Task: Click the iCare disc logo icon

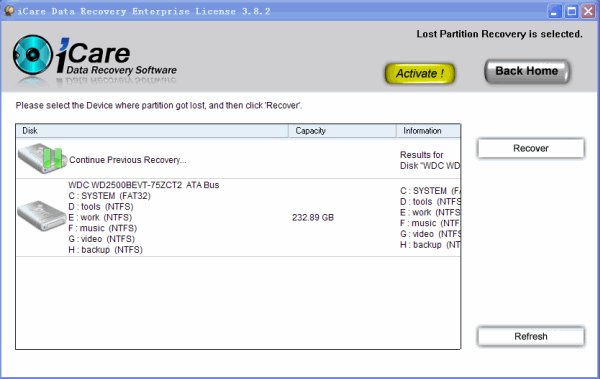Action: click(32, 55)
